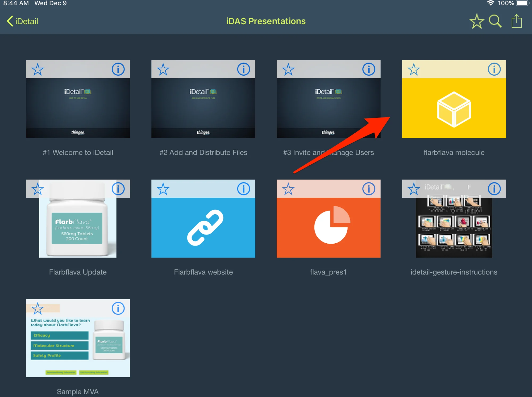Favorite #2 Add and Distribute Files
532x397 pixels.
(163, 69)
